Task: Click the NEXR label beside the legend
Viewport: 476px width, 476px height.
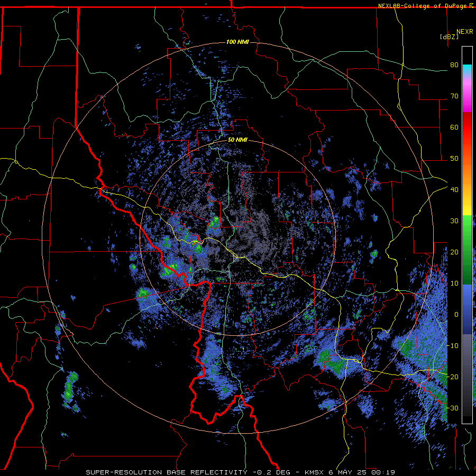Action: (x=465, y=32)
